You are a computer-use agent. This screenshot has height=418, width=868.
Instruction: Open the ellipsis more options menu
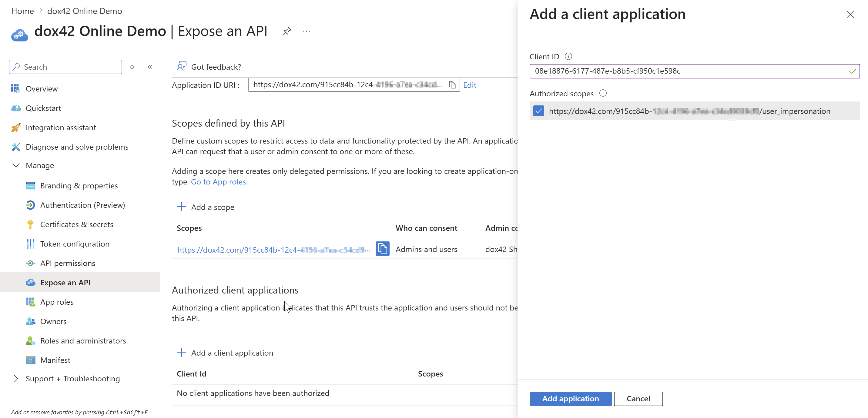(306, 31)
